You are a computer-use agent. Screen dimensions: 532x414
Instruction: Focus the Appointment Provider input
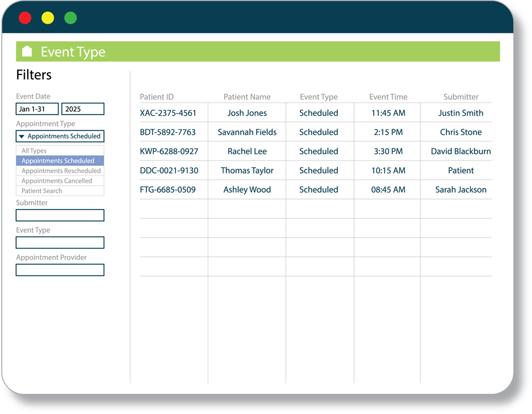60,270
